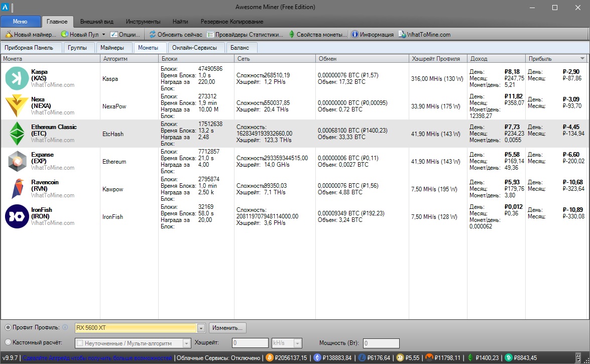Click the upgrade link in status bar

click(97, 358)
